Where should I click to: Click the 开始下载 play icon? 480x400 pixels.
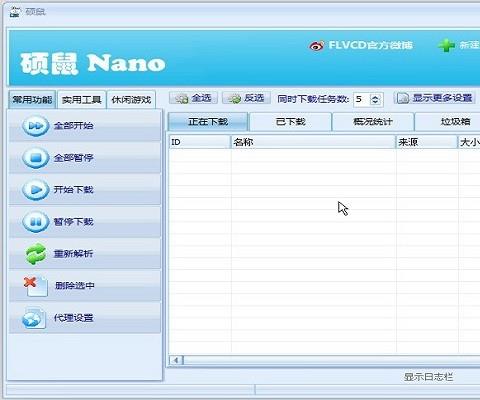tap(35, 190)
